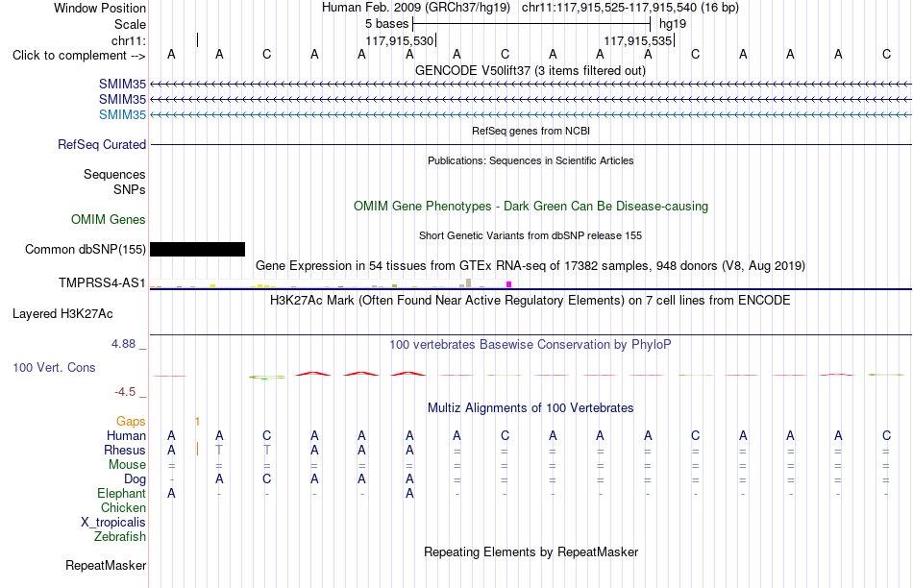
Task: Open '100 vertebrates Basewise Conservation by PhyloP' title
Action: point(531,345)
